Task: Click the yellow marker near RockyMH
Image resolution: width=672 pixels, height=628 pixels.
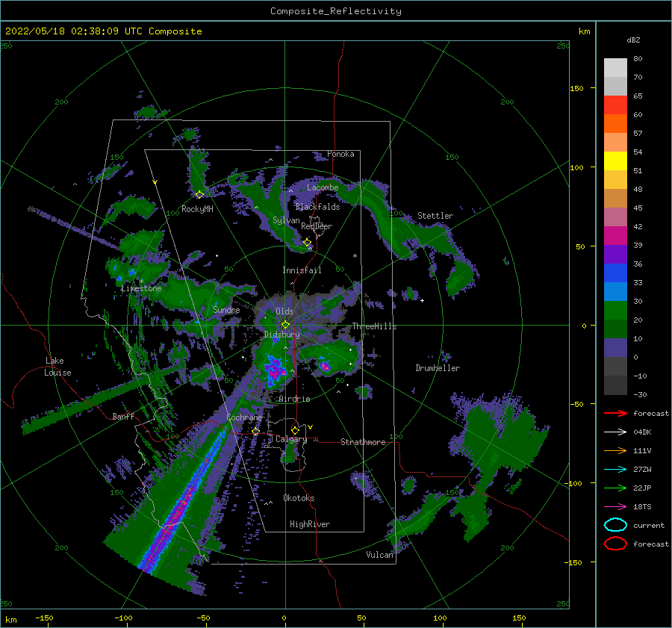Action: tap(199, 195)
